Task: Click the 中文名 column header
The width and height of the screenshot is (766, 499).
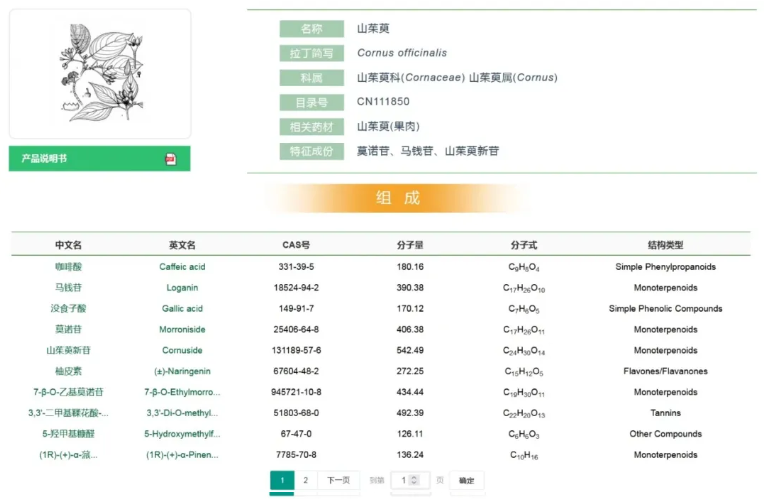Action: click(68, 245)
